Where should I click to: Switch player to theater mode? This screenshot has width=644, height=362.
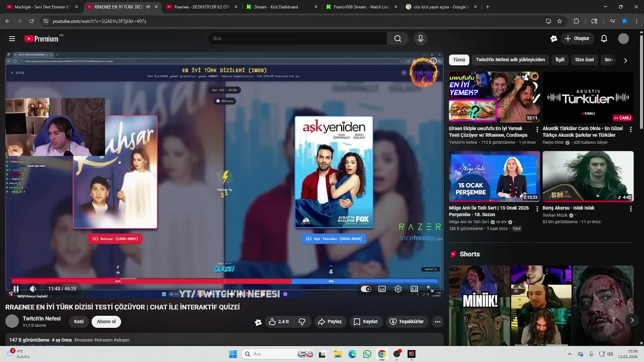coord(414,289)
